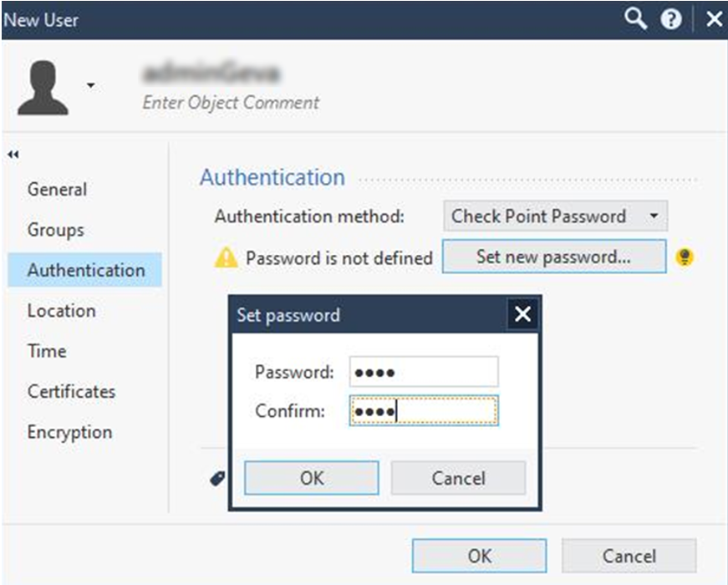Open the help question mark icon
This screenshot has width=728, height=585.
tap(671, 19)
